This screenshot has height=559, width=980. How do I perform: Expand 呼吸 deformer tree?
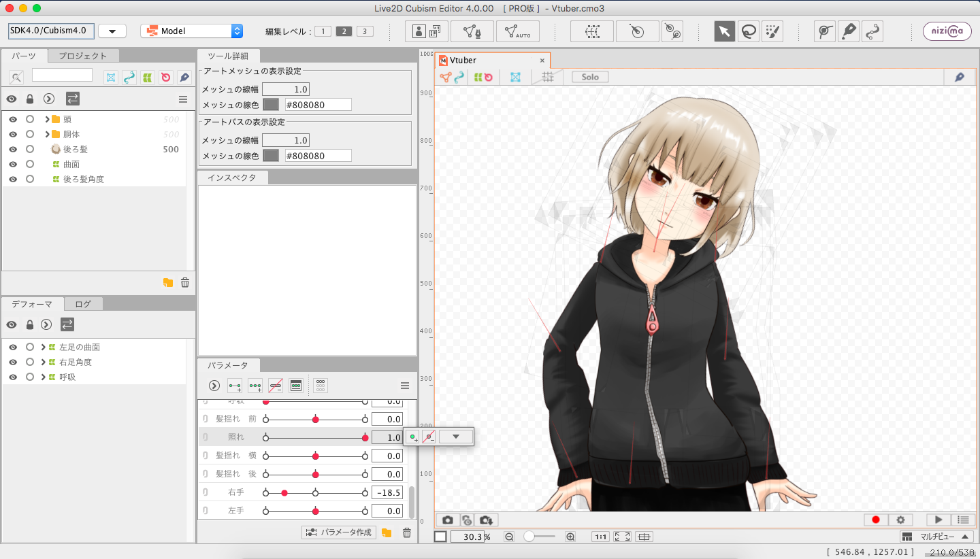point(43,377)
